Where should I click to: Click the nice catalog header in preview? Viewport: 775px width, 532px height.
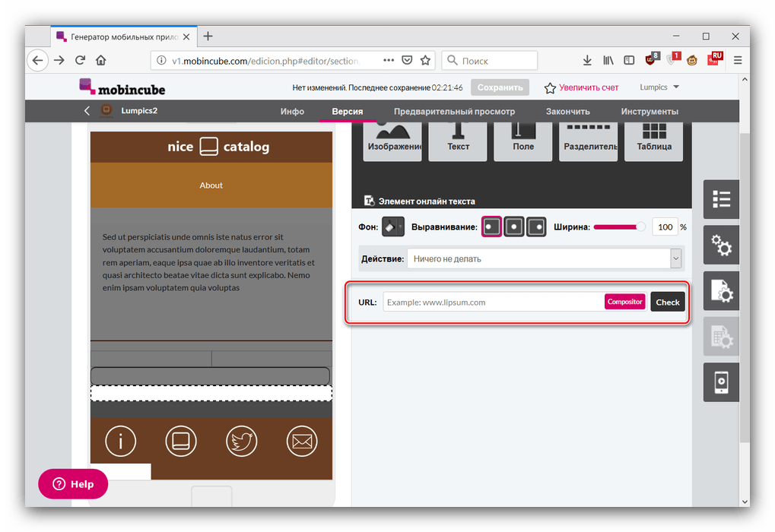[x=211, y=147]
